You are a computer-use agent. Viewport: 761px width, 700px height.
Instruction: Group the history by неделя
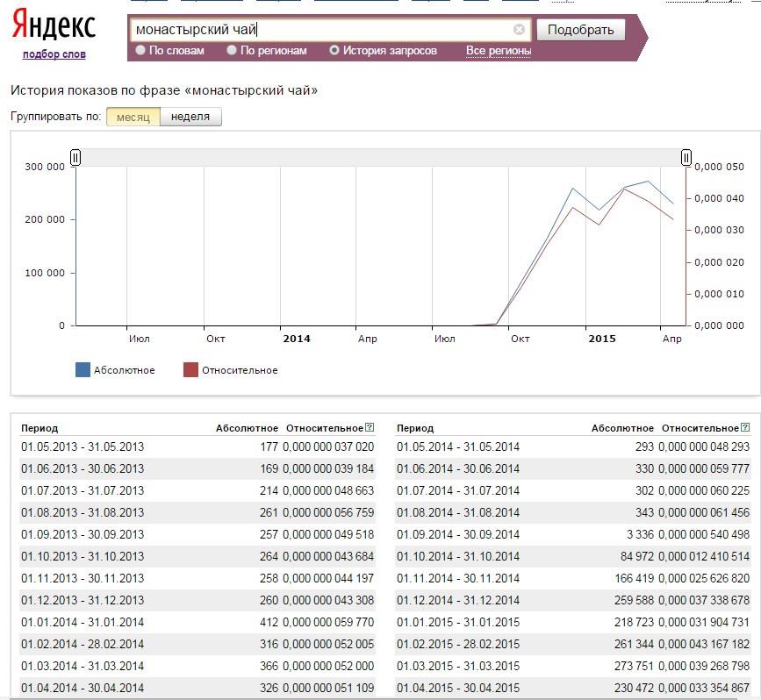(x=190, y=117)
